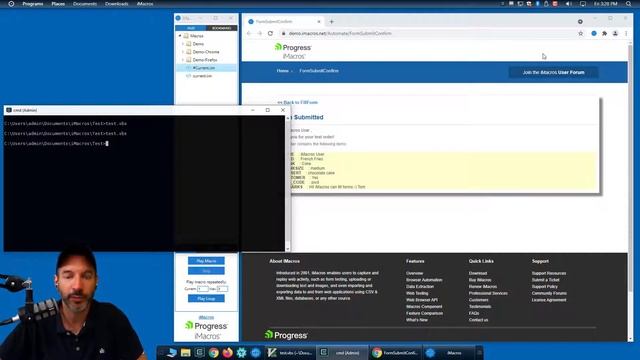This screenshot has width=640, height=360.
Task: Open the Programs menu in top bar
Action: click(x=33, y=4)
